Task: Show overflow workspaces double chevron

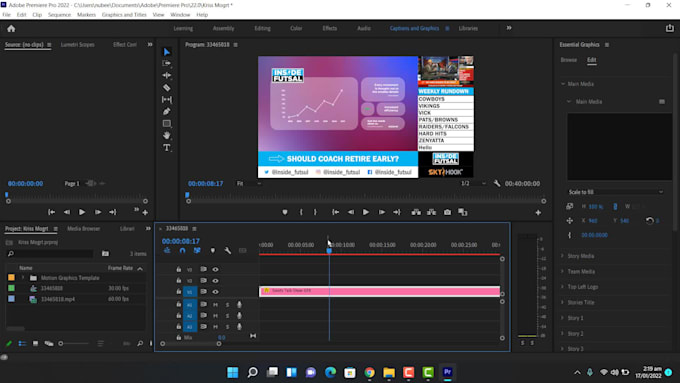Action: [x=509, y=28]
